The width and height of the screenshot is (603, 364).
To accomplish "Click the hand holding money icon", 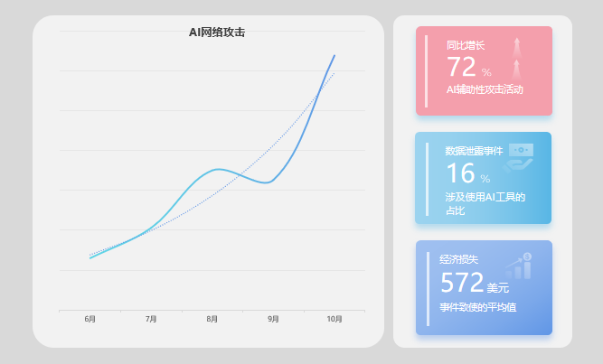I will [519, 156].
